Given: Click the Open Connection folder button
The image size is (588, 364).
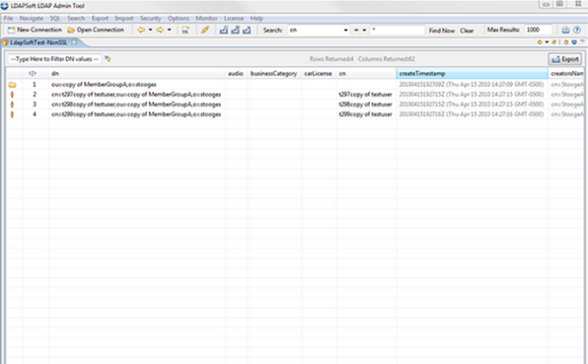Looking at the screenshot, I should pyautogui.click(x=96, y=30).
